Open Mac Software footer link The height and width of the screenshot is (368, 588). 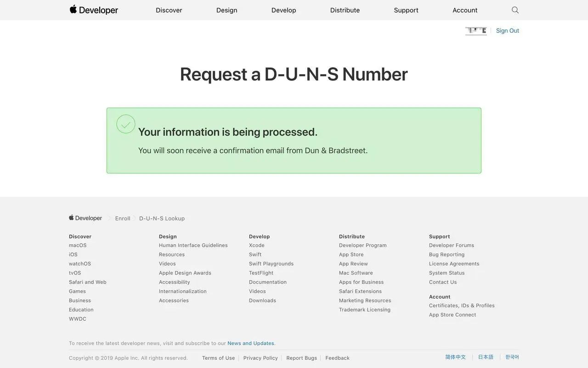(356, 273)
